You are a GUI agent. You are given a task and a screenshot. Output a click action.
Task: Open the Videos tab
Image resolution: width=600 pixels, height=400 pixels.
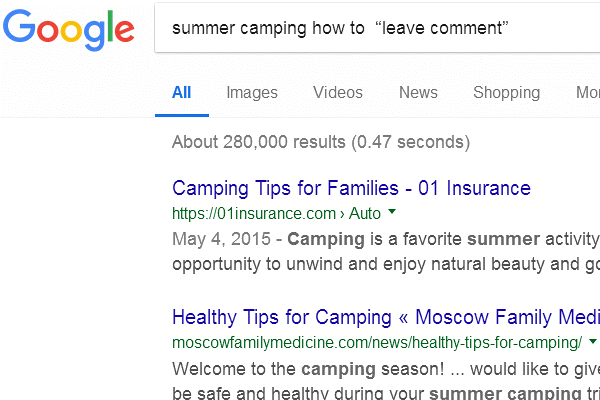click(338, 93)
